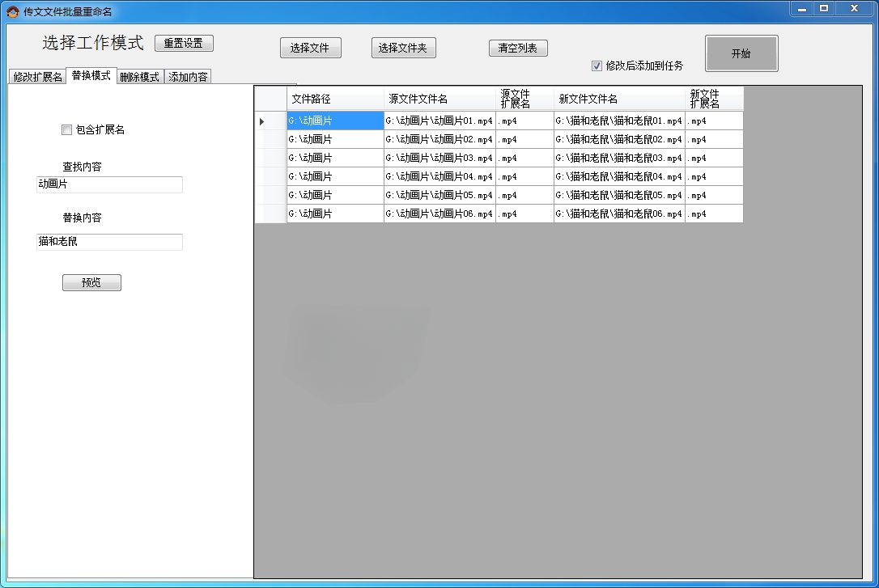This screenshot has width=879, height=588.
Task: Click the row selector arrow beside the first row
Action: (x=262, y=120)
